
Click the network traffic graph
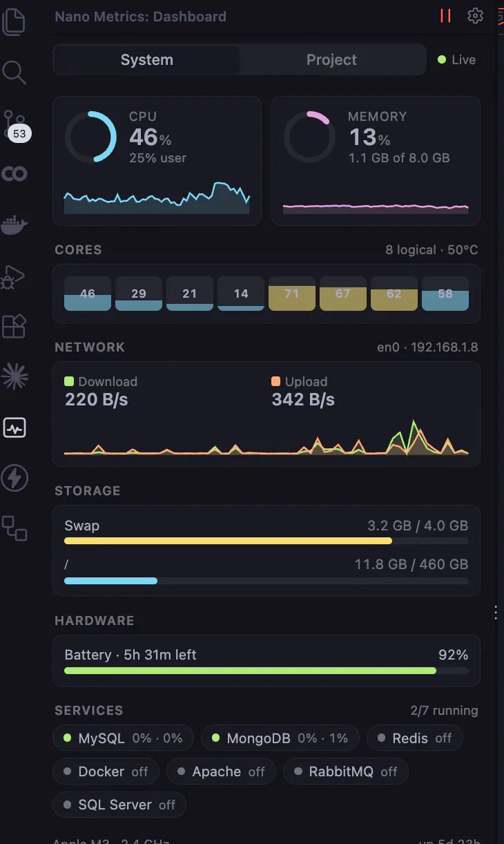click(x=266, y=437)
